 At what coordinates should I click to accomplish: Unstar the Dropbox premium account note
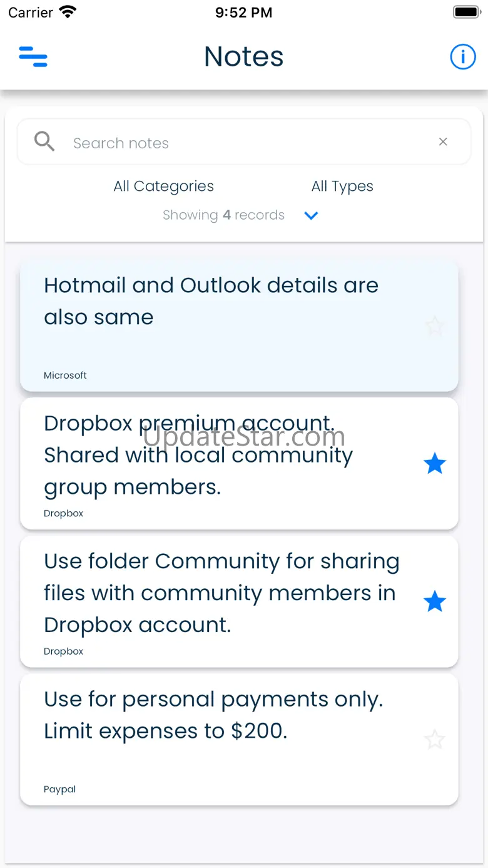pos(434,464)
